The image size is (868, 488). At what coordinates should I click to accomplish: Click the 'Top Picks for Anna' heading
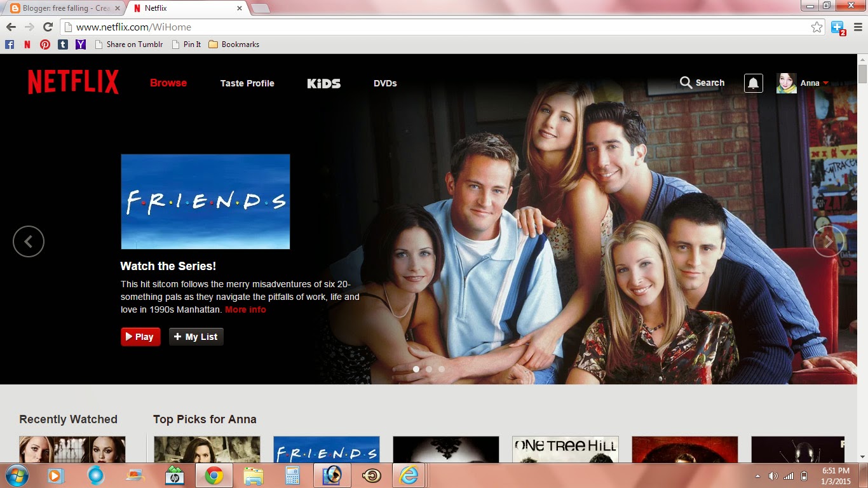tap(205, 419)
